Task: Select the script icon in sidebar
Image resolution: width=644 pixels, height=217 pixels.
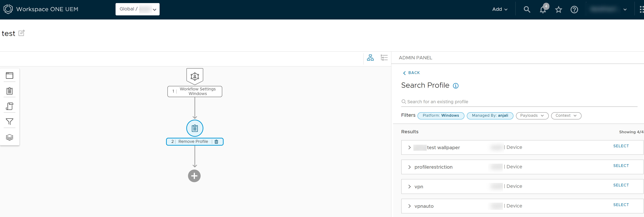Action: click(10, 106)
